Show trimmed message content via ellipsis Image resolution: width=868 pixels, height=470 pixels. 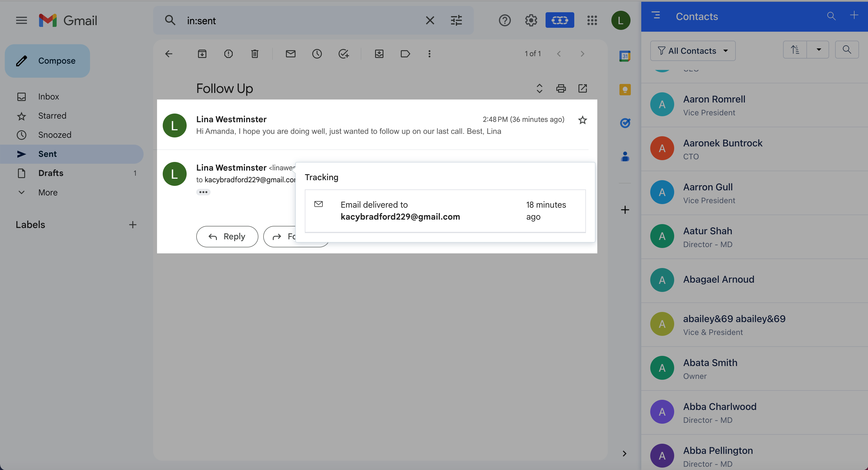point(203,192)
